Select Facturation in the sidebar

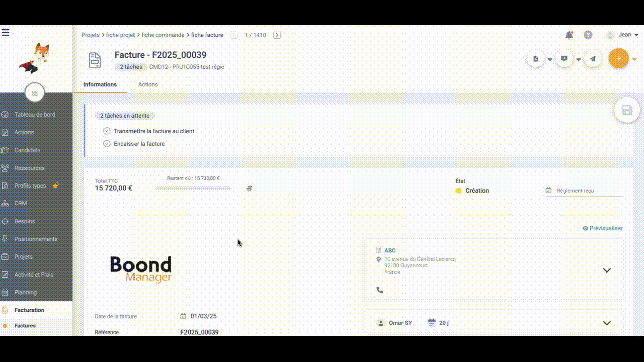29,310
